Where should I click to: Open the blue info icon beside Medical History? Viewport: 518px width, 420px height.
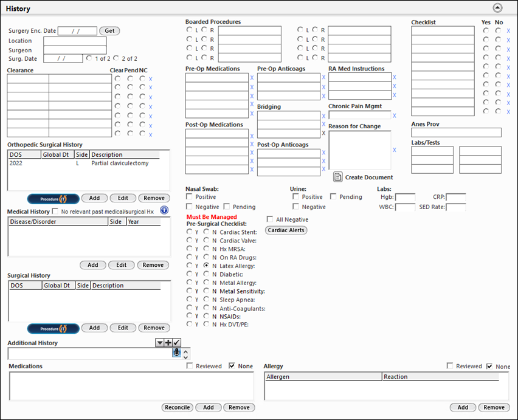(x=164, y=210)
